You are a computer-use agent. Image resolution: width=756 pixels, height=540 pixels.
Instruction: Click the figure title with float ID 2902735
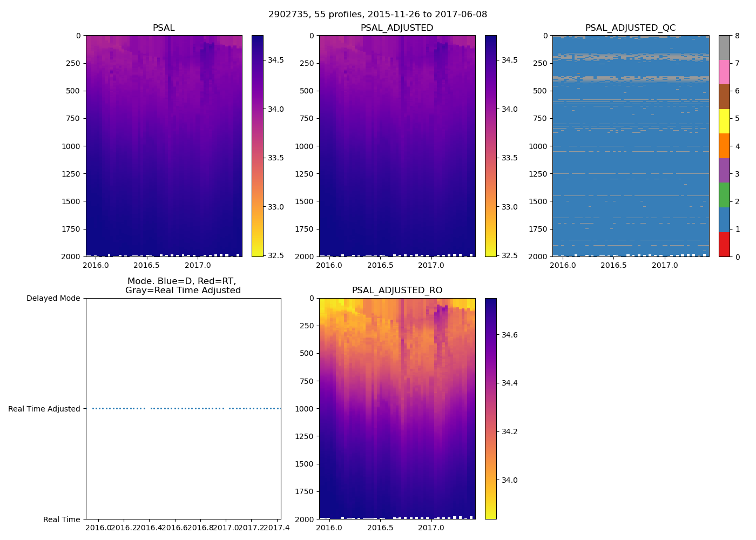click(377, 15)
